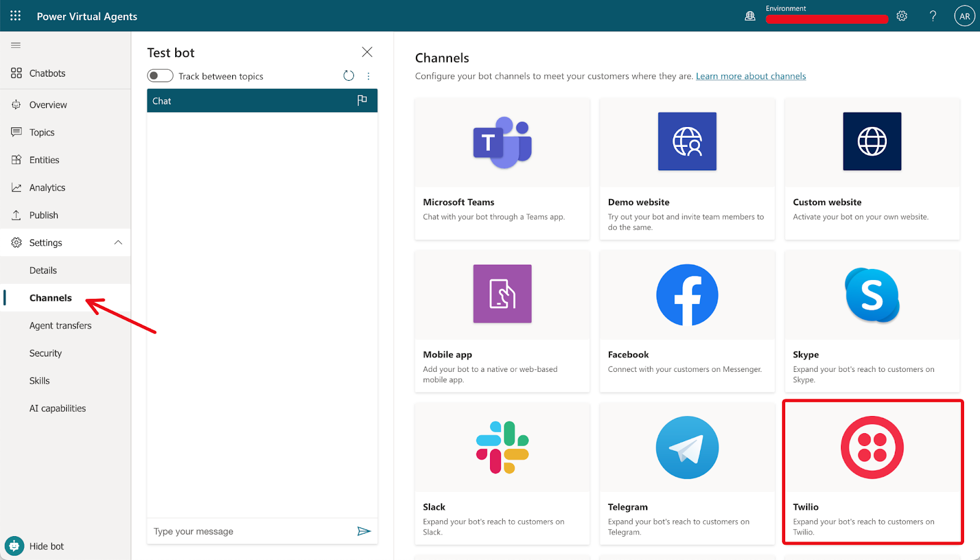The height and width of the screenshot is (560, 980).
Task: Open the AR account avatar
Action: point(965,16)
